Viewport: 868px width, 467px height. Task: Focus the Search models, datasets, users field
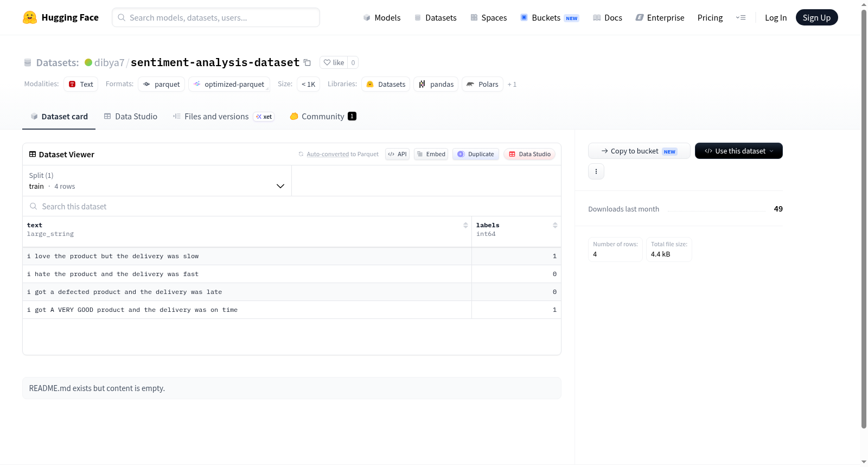point(216,17)
